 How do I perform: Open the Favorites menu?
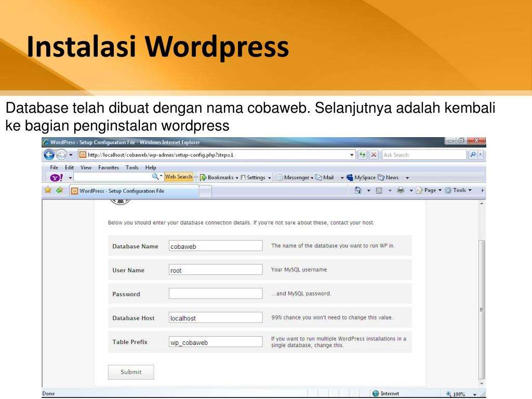point(109,168)
